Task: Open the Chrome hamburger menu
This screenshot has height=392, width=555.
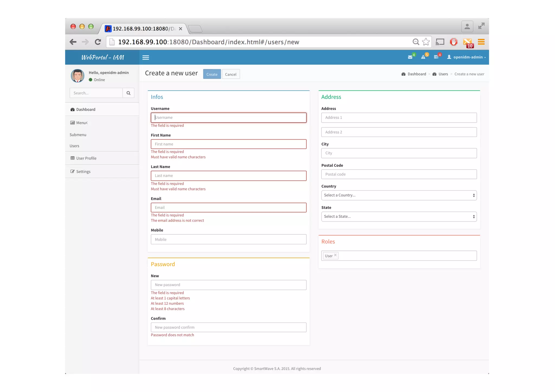Action: [x=481, y=42]
